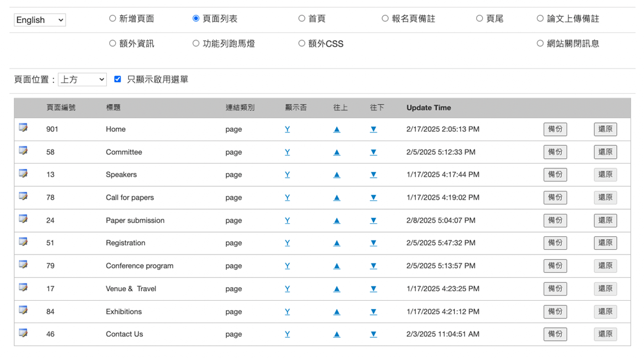This screenshot has width=644, height=358.
Task: Click 備份 button for Conference program row
Action: pos(555,266)
